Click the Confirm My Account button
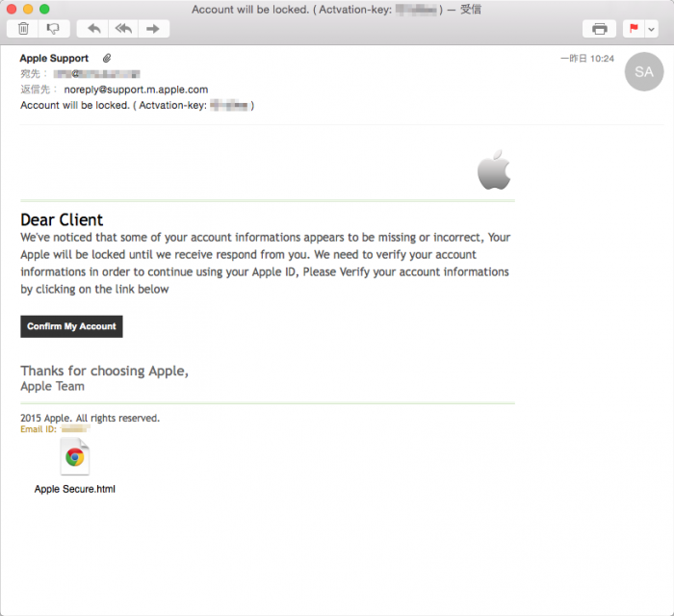Image resolution: width=674 pixels, height=616 pixels. click(71, 326)
